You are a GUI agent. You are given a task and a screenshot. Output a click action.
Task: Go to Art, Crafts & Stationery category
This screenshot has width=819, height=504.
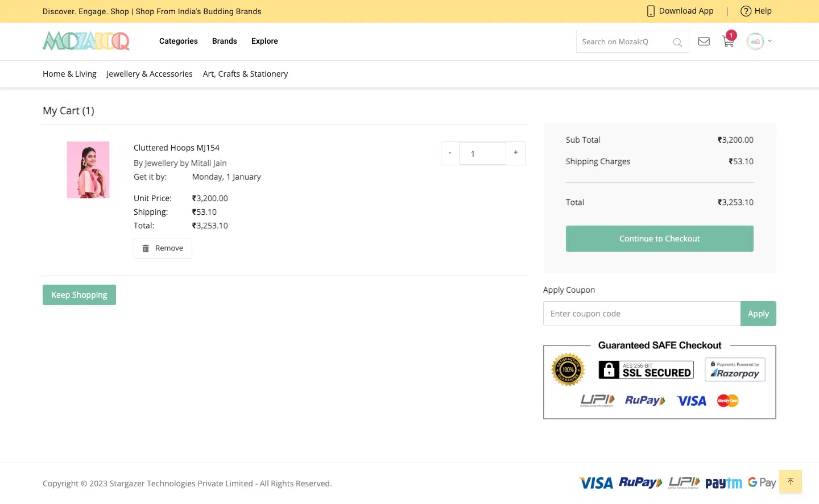245,74
